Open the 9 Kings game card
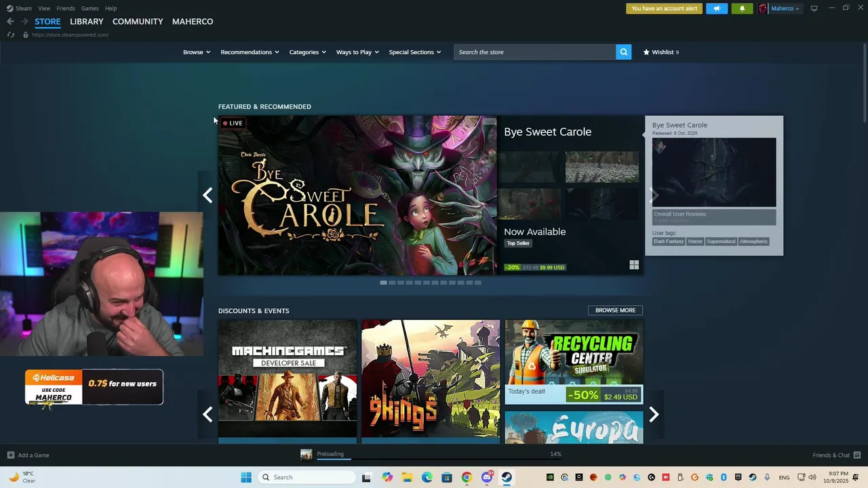Viewport: 868px width, 488px height. 431,382
